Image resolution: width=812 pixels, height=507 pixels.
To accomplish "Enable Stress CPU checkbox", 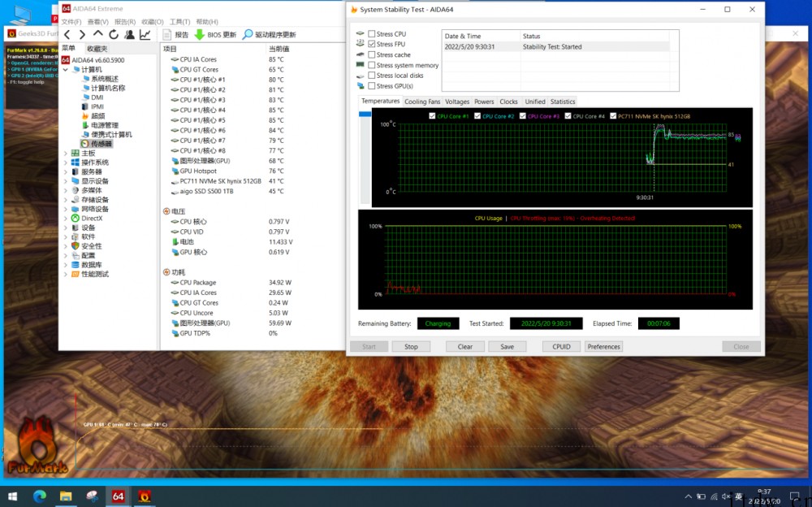I will point(371,33).
